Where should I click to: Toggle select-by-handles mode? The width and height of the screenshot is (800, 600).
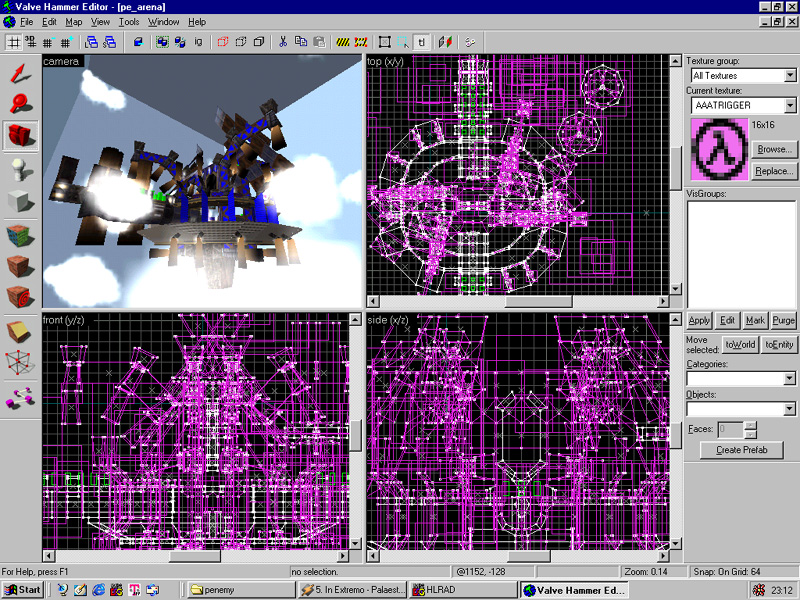385,42
